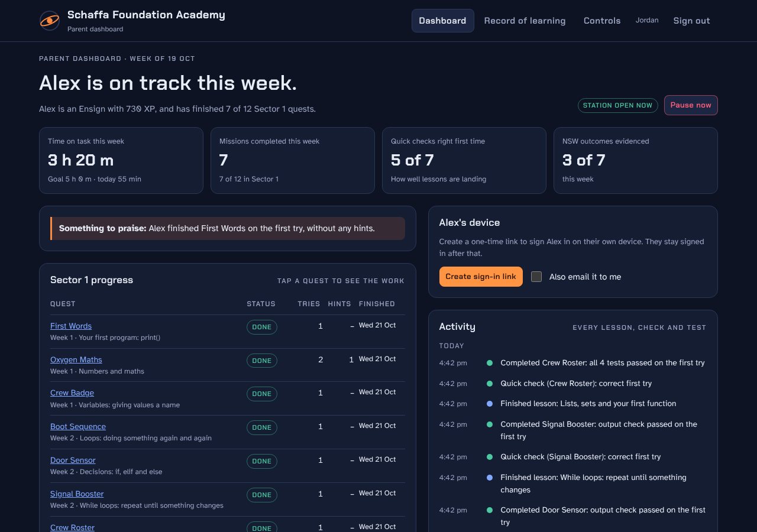Pause the station with Pause now

tap(691, 105)
